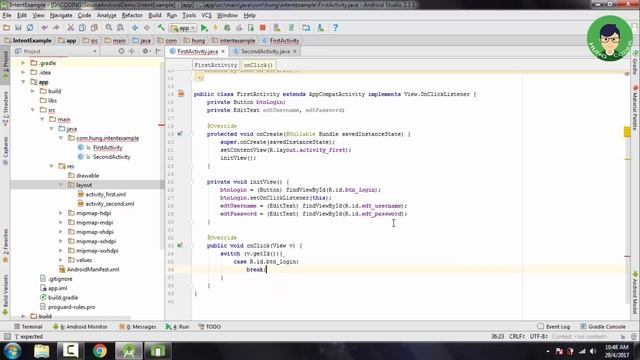Open the Android Monitor tool window
Viewport: 640px width, 360px height.
coord(80,327)
